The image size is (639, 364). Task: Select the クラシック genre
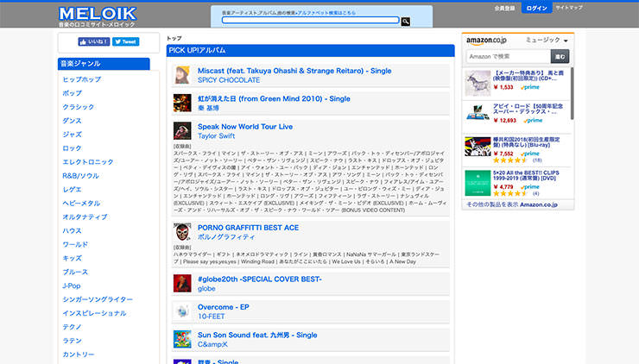[79, 107]
